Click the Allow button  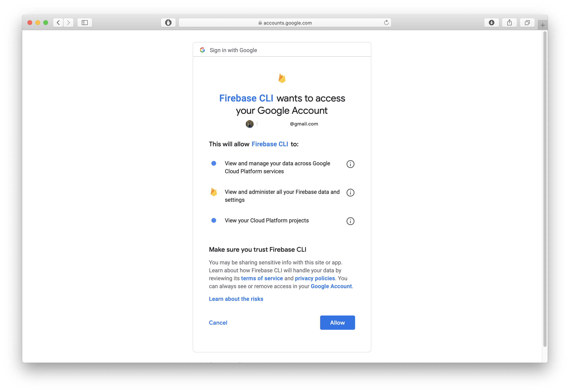(337, 322)
